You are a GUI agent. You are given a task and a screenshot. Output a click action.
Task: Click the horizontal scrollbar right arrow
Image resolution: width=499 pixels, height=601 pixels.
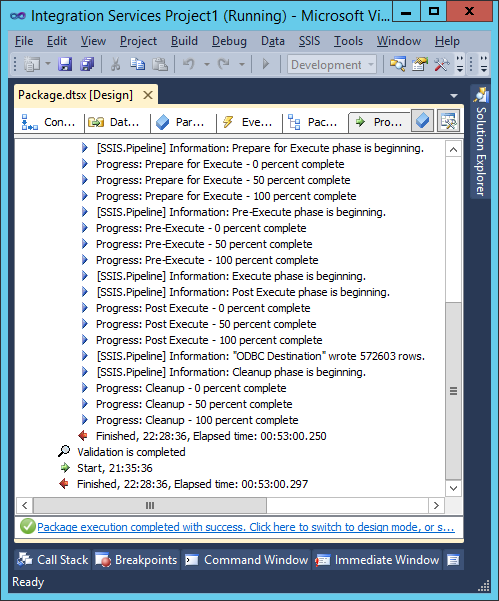point(436,505)
